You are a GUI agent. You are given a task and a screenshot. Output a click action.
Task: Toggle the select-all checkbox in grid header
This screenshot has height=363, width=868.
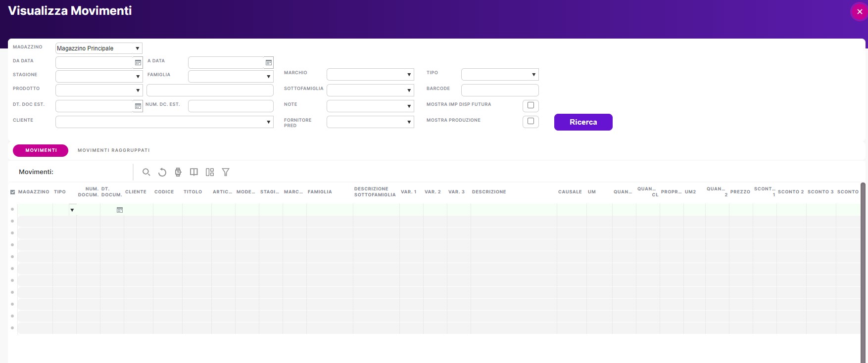12,192
